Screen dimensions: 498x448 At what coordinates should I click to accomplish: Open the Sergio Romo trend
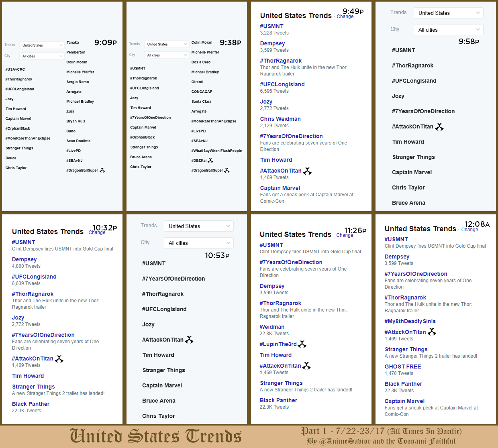78,82
